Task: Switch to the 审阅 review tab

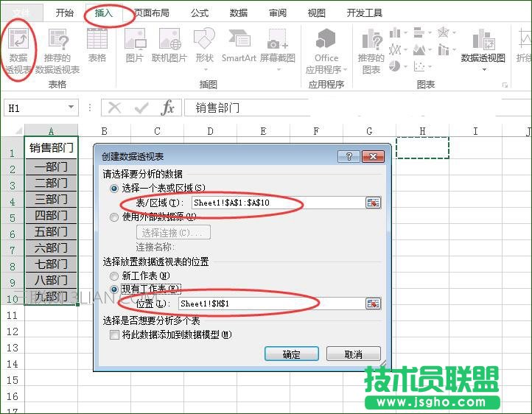Action: pyautogui.click(x=278, y=13)
